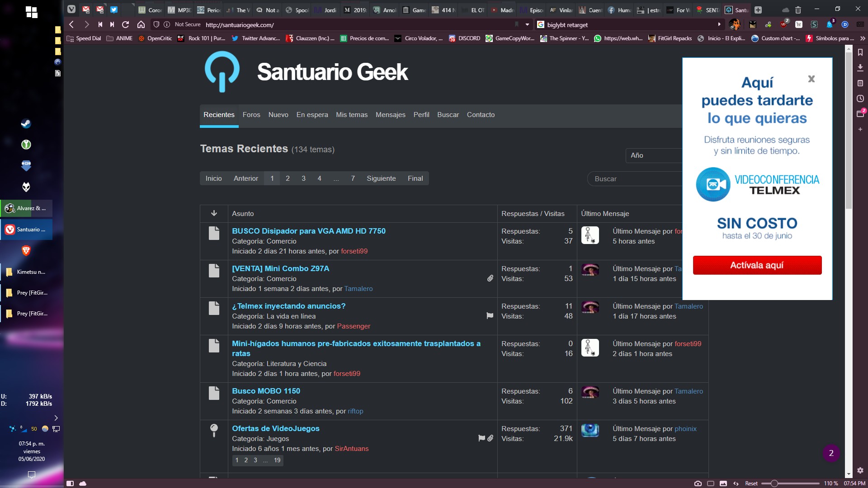This screenshot has width=868, height=488.
Task: Toggle the sidebar panel at bottom left
Action: [70, 483]
